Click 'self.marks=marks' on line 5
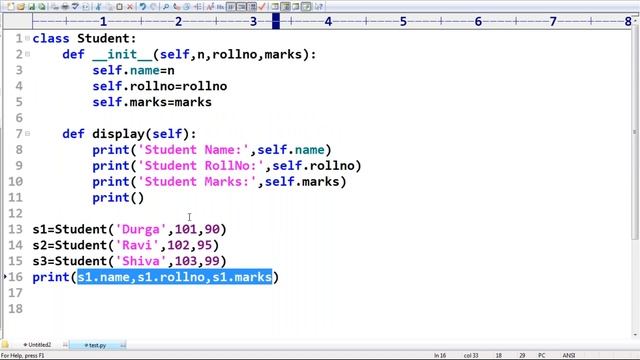 pyautogui.click(x=152, y=102)
